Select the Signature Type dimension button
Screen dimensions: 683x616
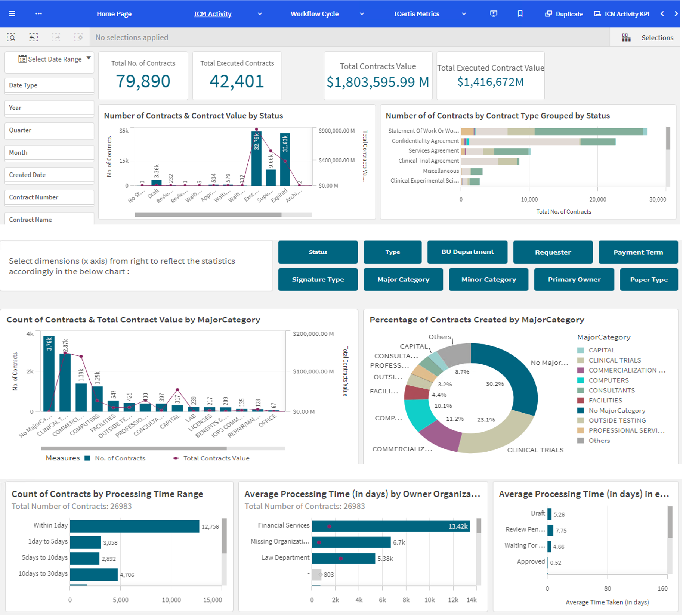tap(318, 280)
